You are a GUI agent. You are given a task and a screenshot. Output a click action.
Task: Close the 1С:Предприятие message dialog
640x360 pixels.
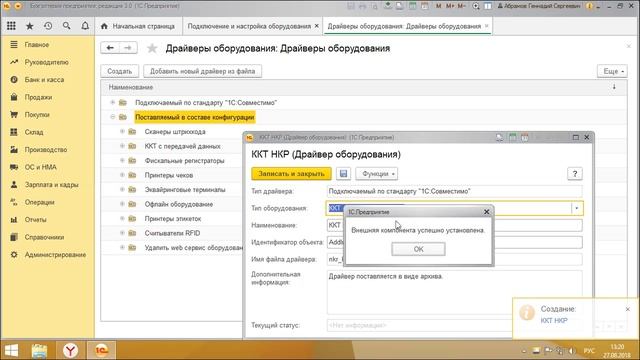(487, 212)
